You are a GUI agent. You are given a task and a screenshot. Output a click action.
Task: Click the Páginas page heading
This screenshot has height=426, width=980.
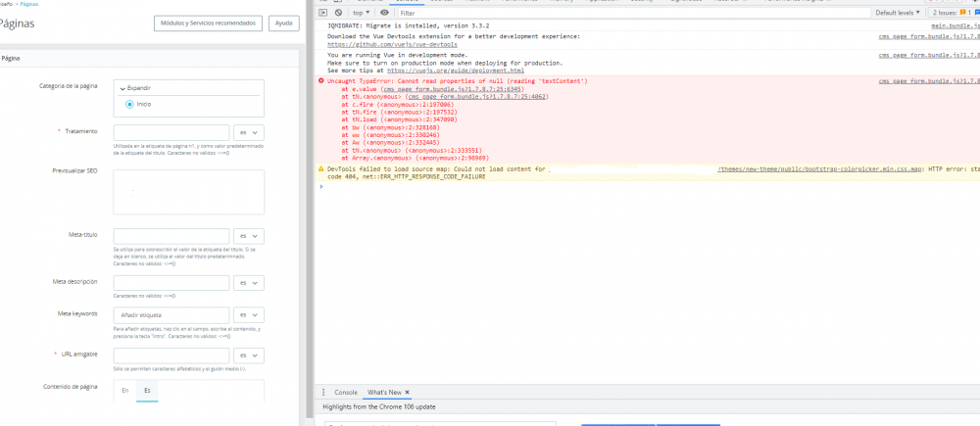17,24
